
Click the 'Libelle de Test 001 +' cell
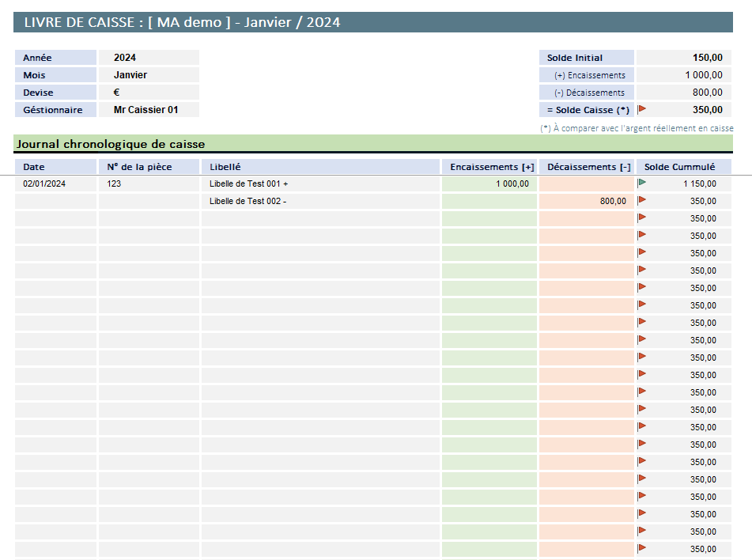click(x=320, y=184)
